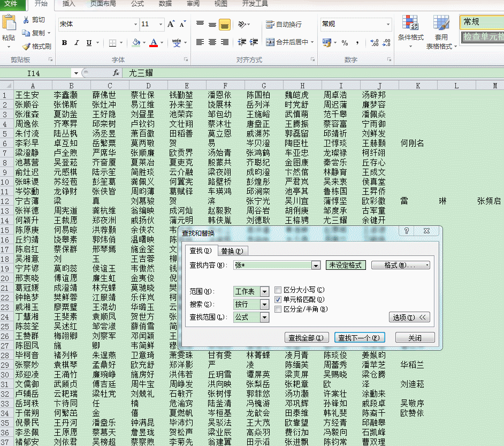Image resolution: width=504 pixels, height=446 pixels.
Task: Open number format dropdown 常规
Action: click(x=388, y=25)
